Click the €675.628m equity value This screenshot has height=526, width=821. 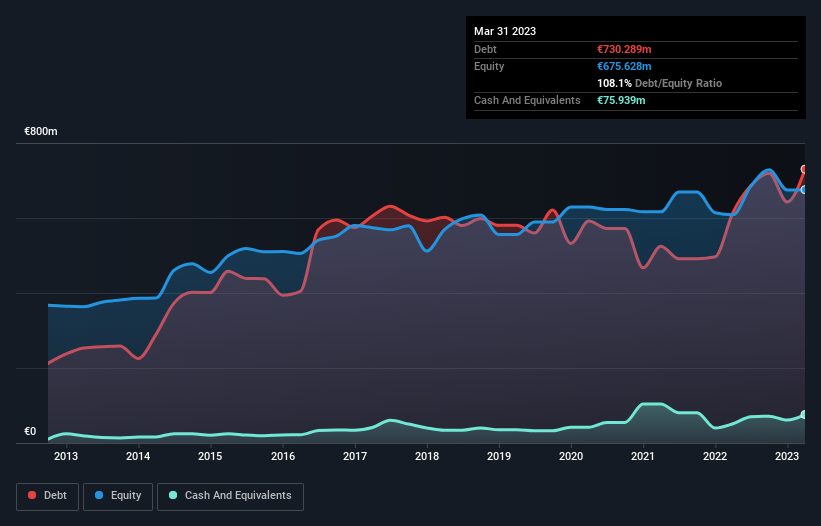(x=624, y=66)
